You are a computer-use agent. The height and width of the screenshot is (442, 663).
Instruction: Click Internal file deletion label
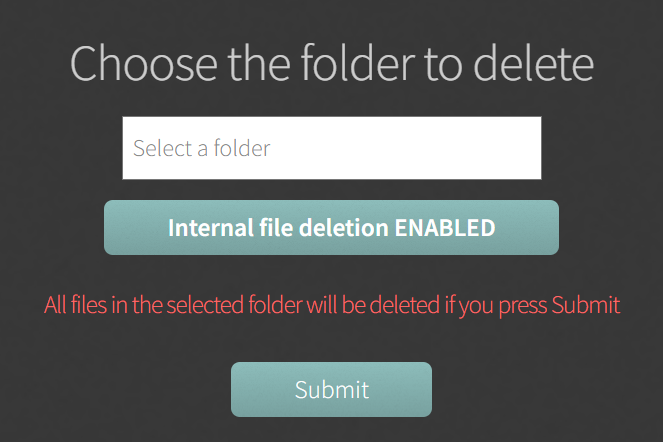coord(278,228)
